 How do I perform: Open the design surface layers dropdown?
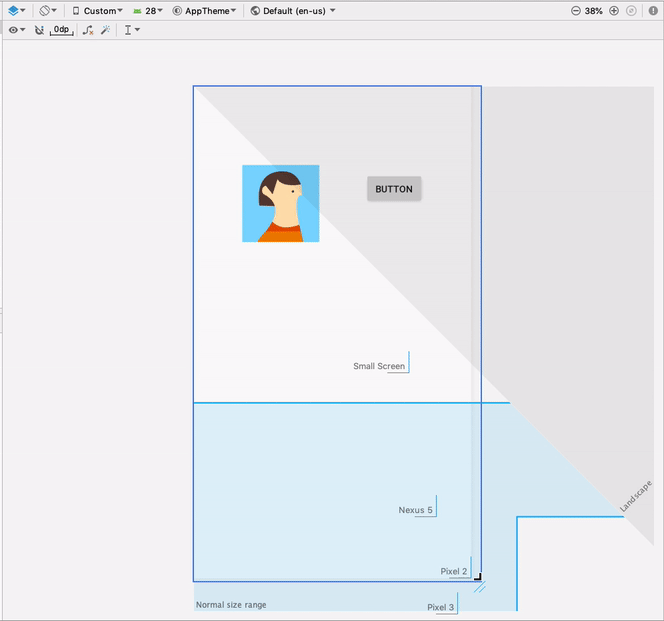tap(17, 11)
